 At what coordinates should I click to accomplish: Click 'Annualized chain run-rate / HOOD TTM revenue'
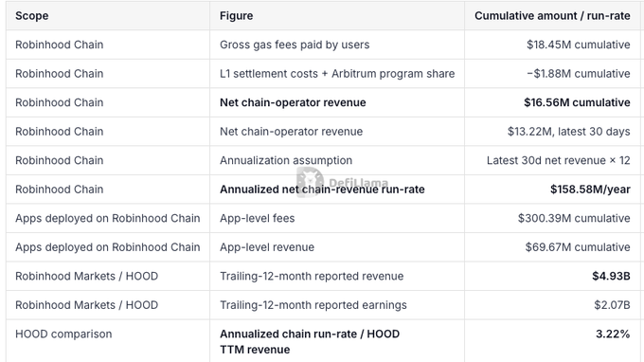[x=310, y=342]
